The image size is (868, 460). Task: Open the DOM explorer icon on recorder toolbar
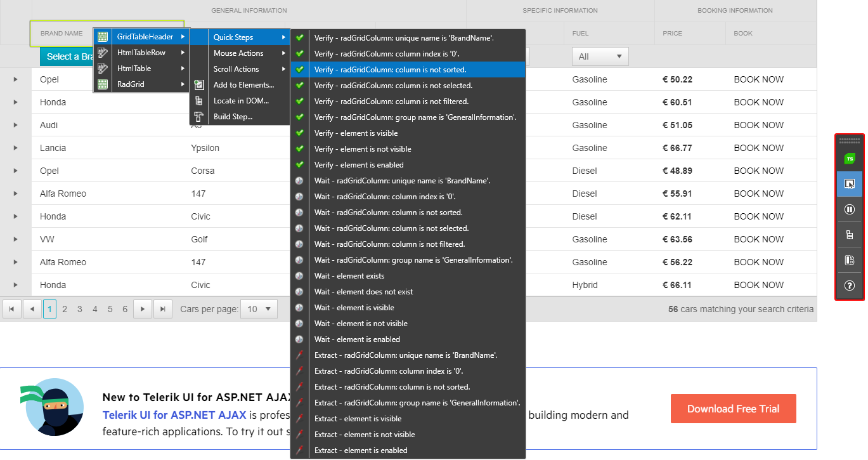coord(850,235)
